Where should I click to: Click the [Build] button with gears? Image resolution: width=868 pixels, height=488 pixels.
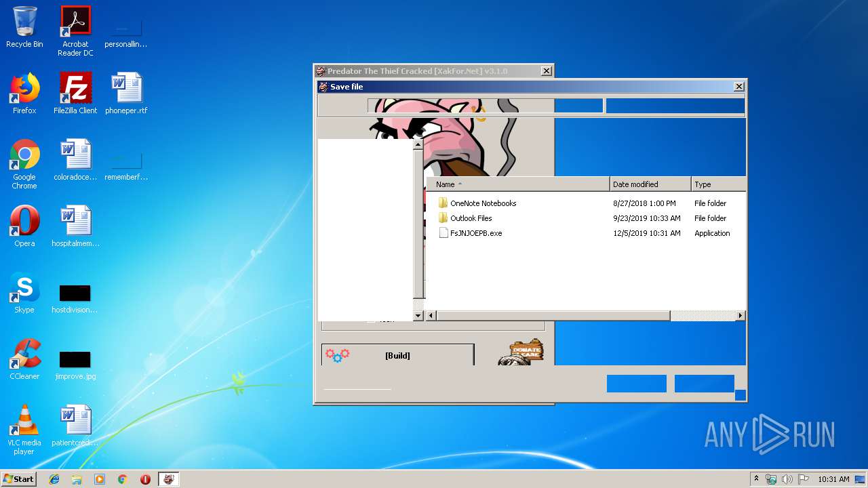397,355
